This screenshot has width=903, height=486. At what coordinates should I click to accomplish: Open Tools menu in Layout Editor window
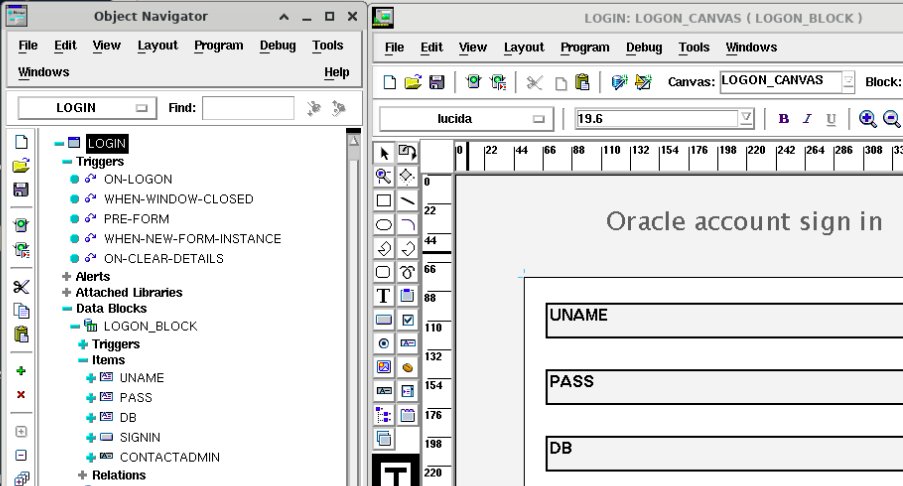(x=694, y=47)
